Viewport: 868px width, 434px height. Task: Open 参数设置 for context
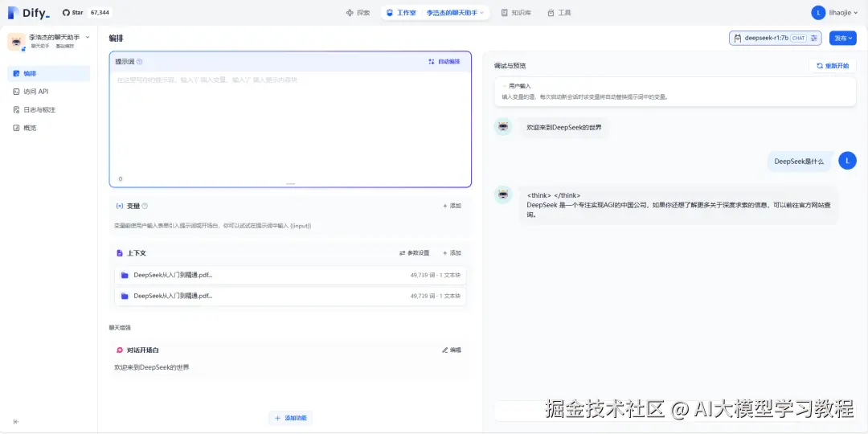(x=415, y=253)
